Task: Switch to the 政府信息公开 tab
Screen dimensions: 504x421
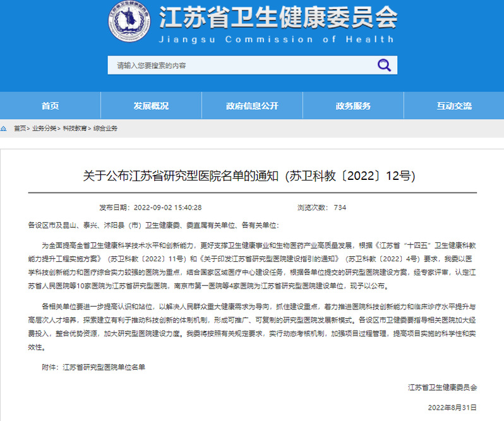Action: 252,105
